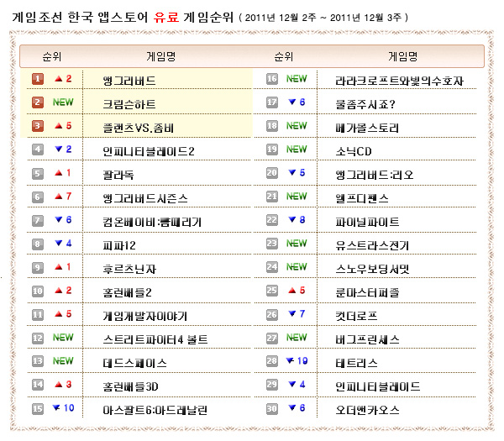Image resolution: width=504 pixels, height=441 pixels.
Task: Select the game name 라라크로프트와빛의수호자
Action: (x=400, y=81)
